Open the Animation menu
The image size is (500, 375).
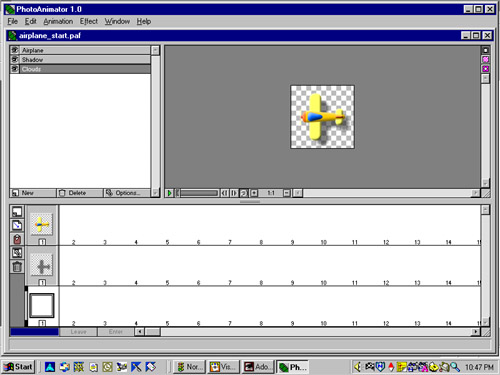58,21
